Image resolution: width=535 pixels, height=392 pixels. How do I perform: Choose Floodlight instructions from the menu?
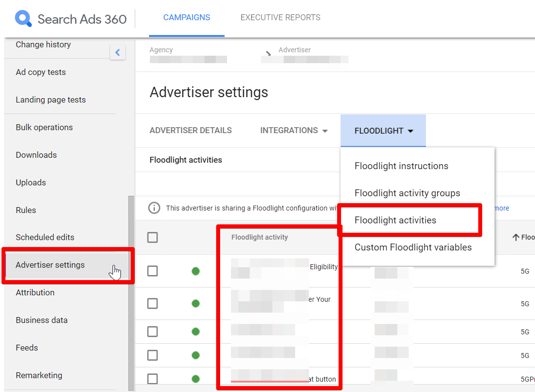[401, 166]
